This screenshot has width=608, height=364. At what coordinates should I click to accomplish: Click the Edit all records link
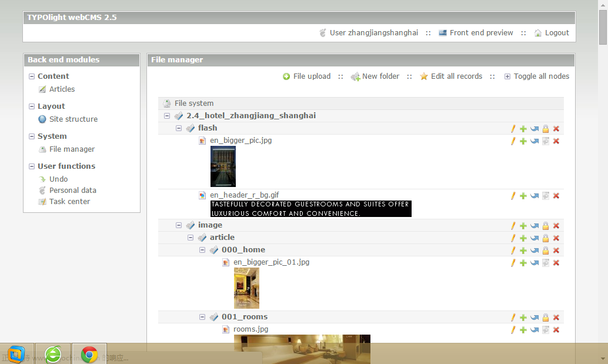coord(456,76)
